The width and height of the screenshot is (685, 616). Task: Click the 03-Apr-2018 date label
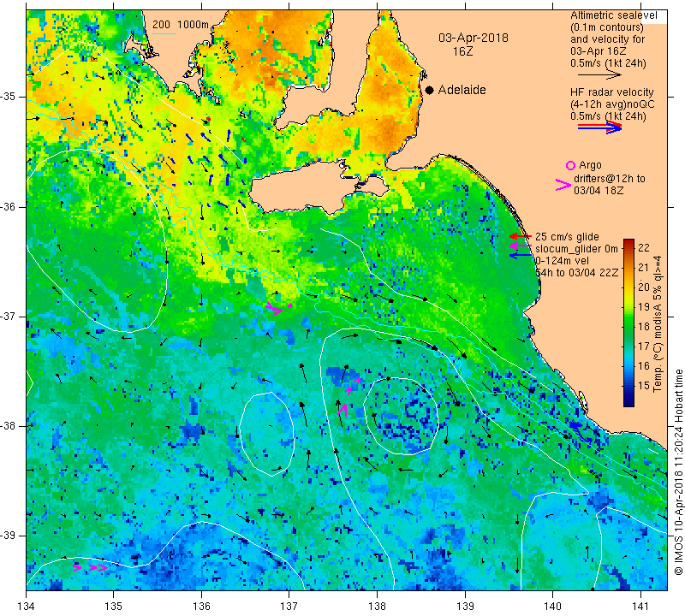click(474, 38)
